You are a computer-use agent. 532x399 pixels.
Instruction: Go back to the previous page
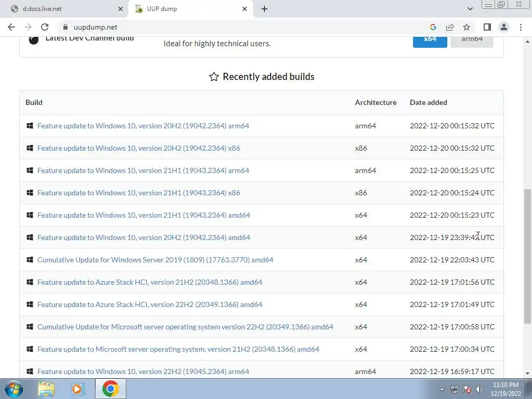(x=11, y=27)
